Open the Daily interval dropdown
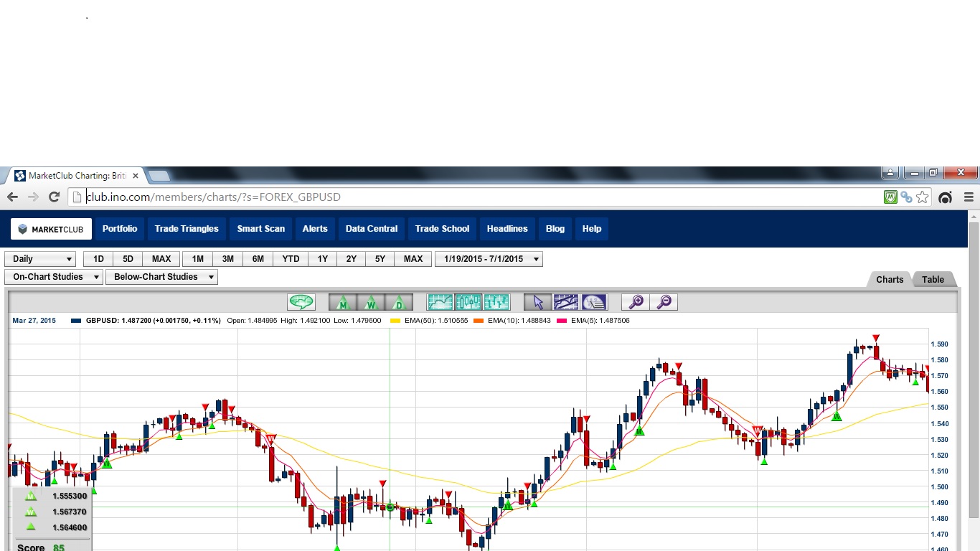The image size is (980, 551). pos(40,259)
